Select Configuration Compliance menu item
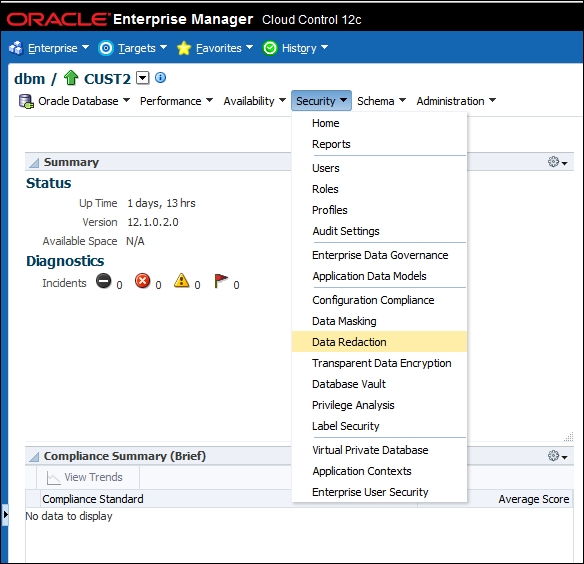The width and height of the screenshot is (584, 564). tap(380, 300)
